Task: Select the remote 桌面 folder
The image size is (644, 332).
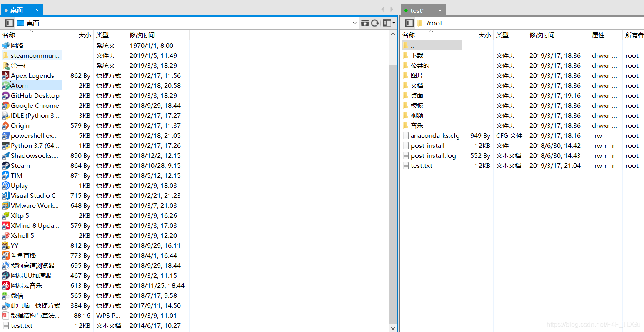Action: click(417, 95)
